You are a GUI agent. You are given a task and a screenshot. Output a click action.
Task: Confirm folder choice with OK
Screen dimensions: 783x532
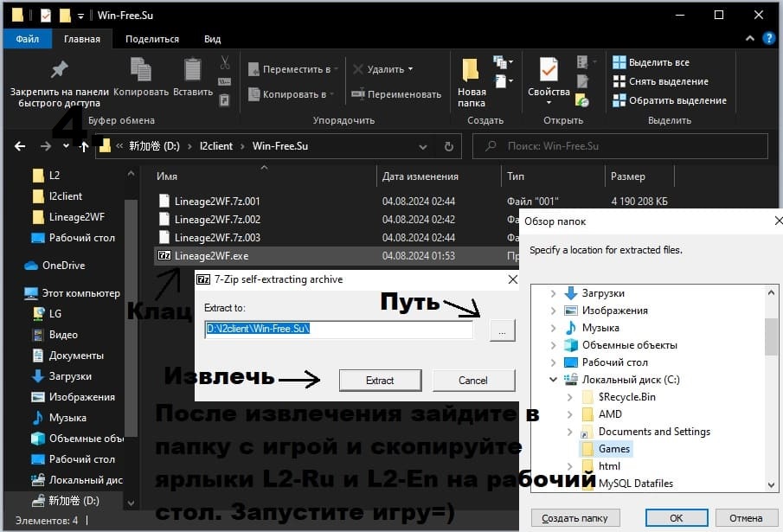676,518
